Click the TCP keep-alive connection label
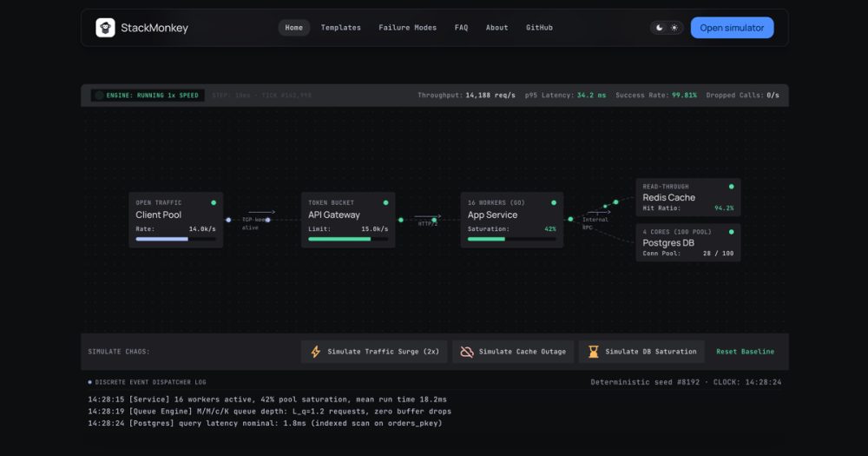This screenshot has height=456, width=868. tap(253, 224)
